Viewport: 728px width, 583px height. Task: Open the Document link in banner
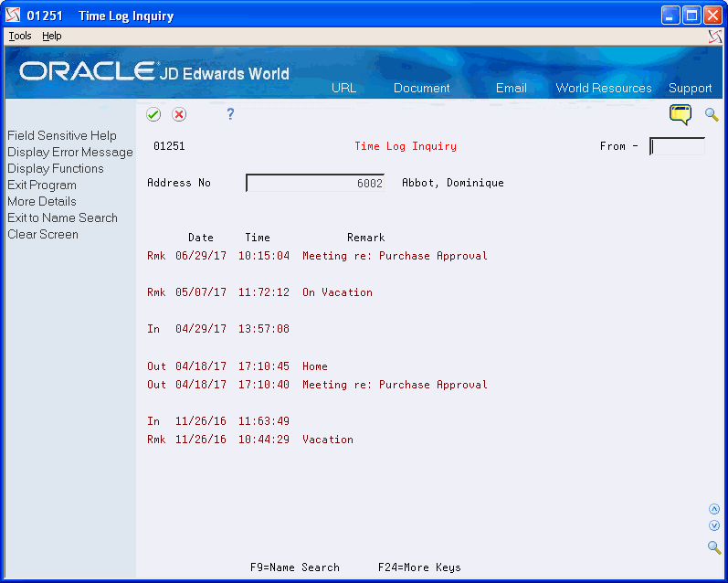(x=422, y=88)
